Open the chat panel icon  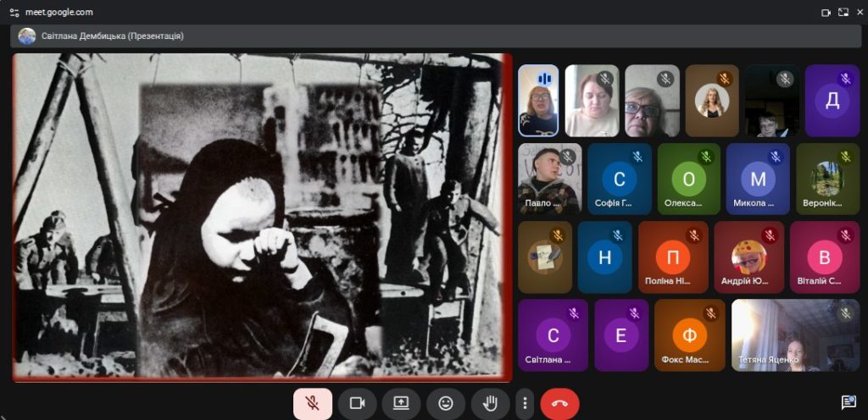(x=848, y=401)
